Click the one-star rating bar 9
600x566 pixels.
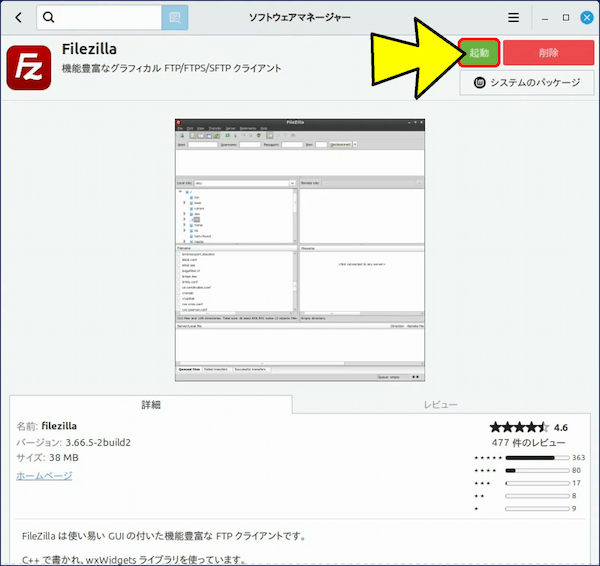pos(537,509)
